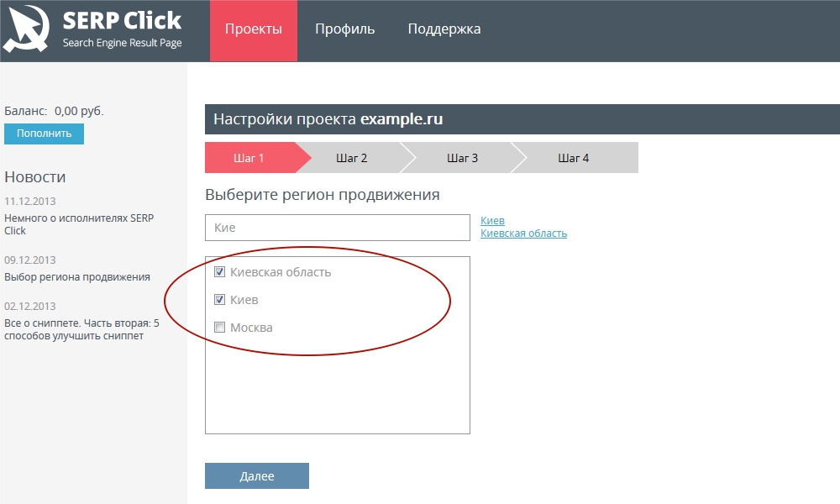Enable the Москва checkbox
Viewport: 840px width, 504px height.
point(220,327)
